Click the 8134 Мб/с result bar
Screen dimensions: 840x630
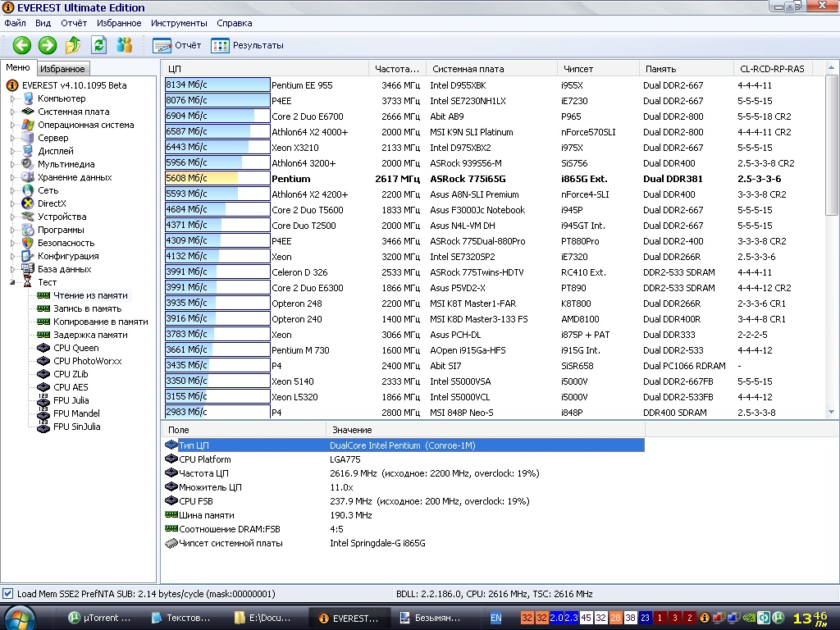point(217,85)
